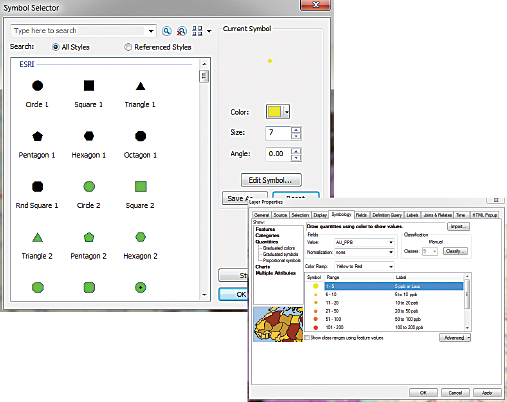Click the search magnifier icon in Symbol Selector
The height and width of the screenshot is (402, 507).
[167, 31]
